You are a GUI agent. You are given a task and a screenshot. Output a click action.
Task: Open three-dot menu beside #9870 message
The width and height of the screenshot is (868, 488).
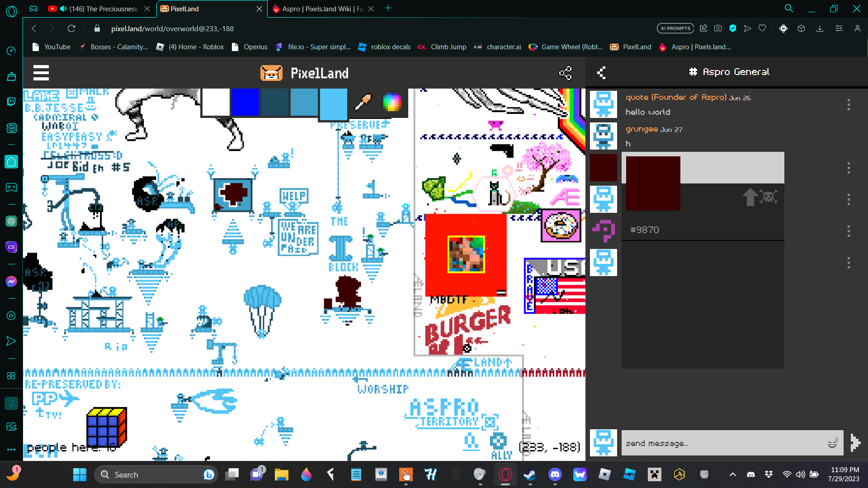849,231
